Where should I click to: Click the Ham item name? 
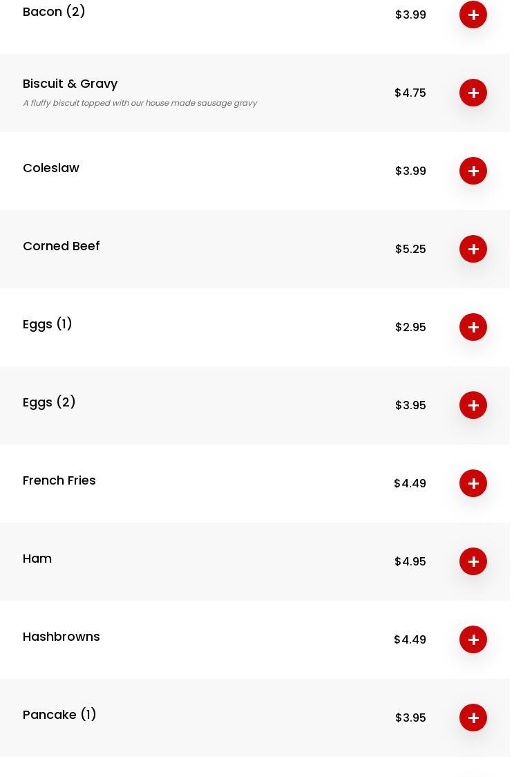(x=37, y=559)
